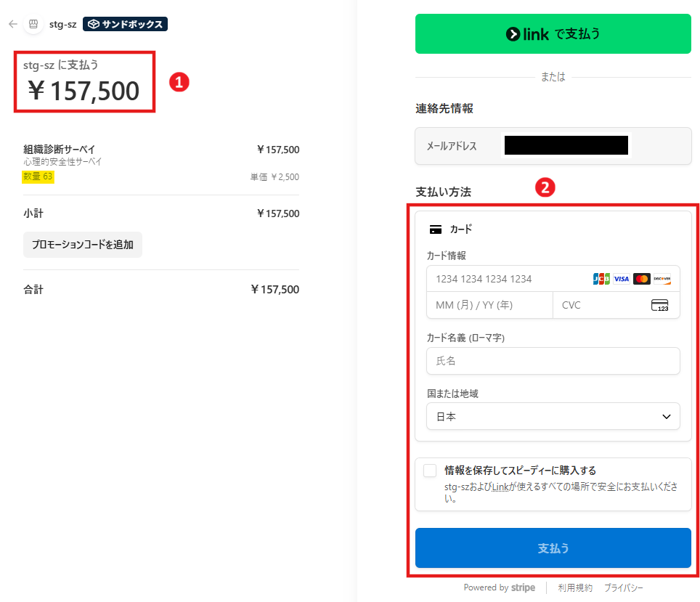Open the 国または地域 dropdown showing 日本
This screenshot has height=602, width=700.
(553, 417)
